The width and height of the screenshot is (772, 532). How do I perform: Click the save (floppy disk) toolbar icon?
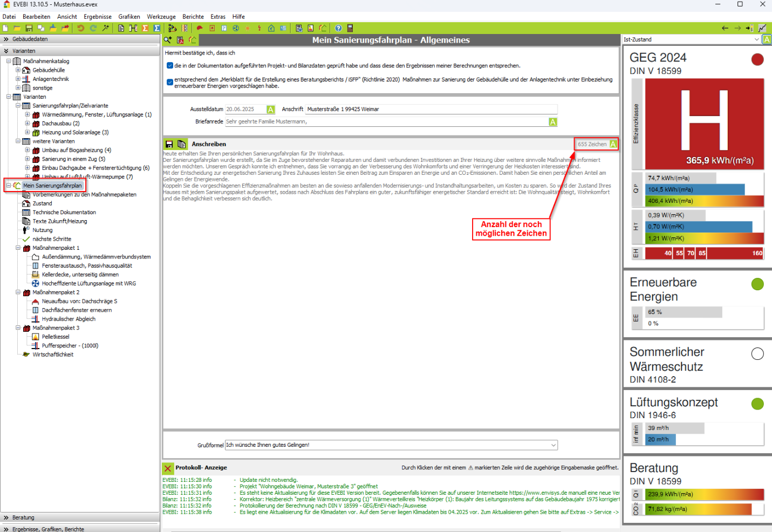29,28
